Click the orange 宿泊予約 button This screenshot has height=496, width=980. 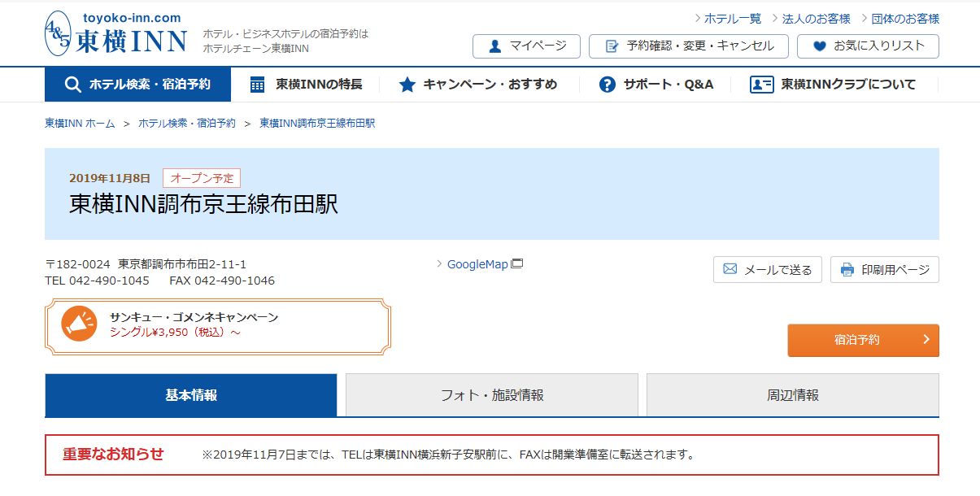pyautogui.click(x=863, y=340)
